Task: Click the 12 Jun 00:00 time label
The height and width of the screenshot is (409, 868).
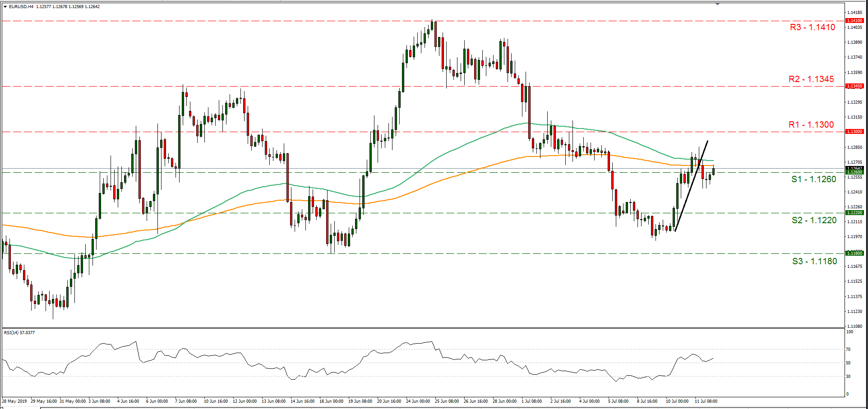Action: pyautogui.click(x=245, y=401)
